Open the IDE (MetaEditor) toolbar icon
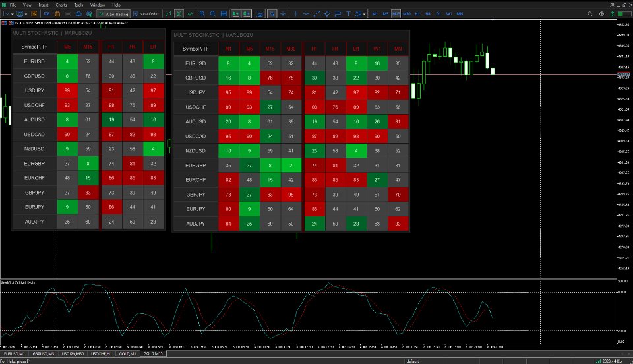 coord(46,14)
